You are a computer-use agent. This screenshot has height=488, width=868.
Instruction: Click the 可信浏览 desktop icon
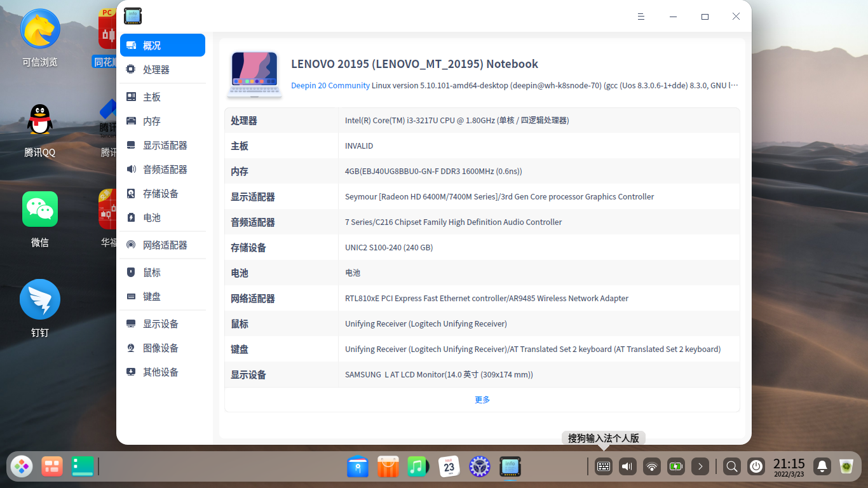(40, 37)
